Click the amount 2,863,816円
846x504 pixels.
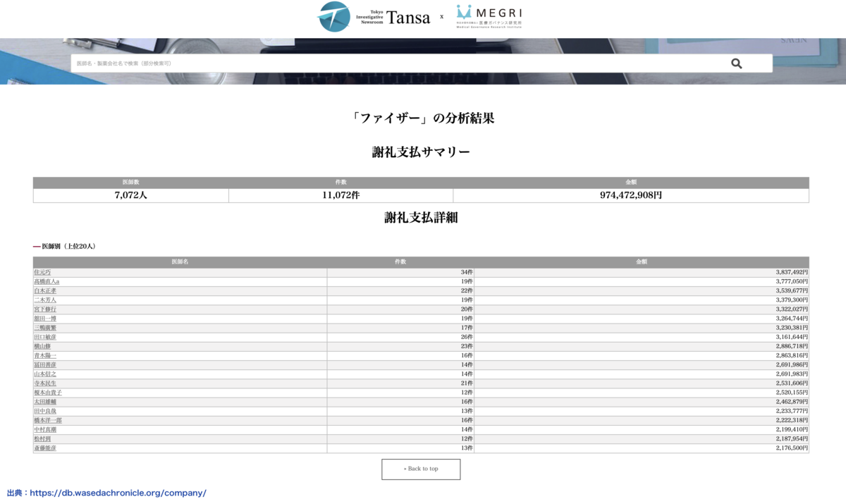(792, 355)
